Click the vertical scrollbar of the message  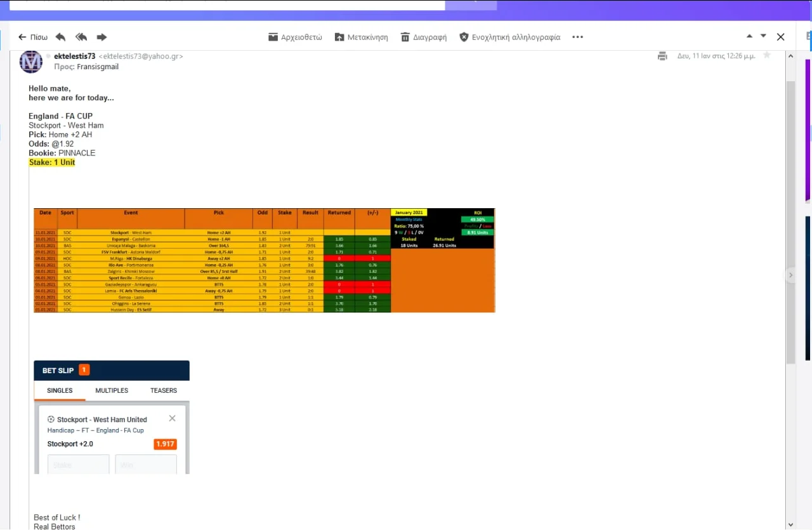point(790,222)
